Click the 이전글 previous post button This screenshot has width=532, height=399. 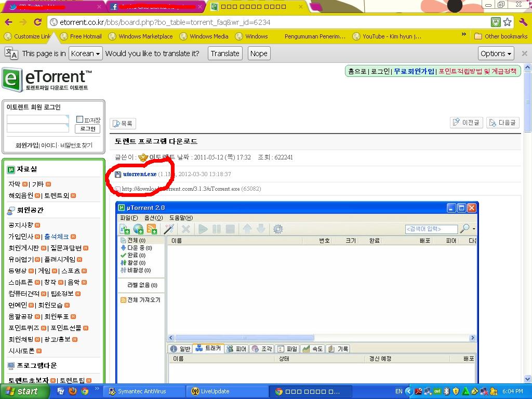[x=467, y=123]
